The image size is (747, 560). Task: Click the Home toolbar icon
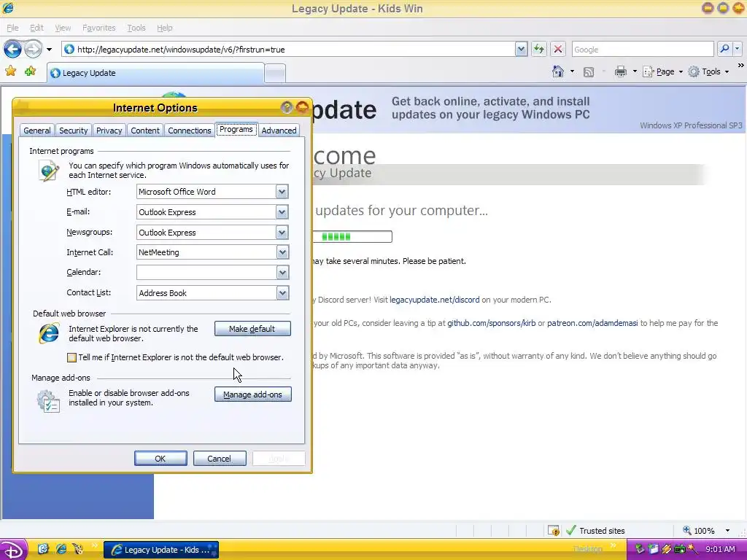pos(558,71)
